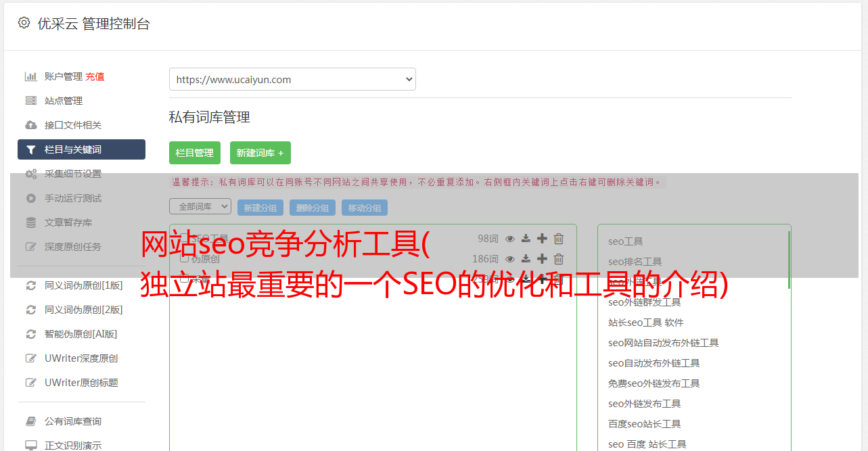Click the 移动分组 button
The image size is (868, 451).
click(x=365, y=208)
